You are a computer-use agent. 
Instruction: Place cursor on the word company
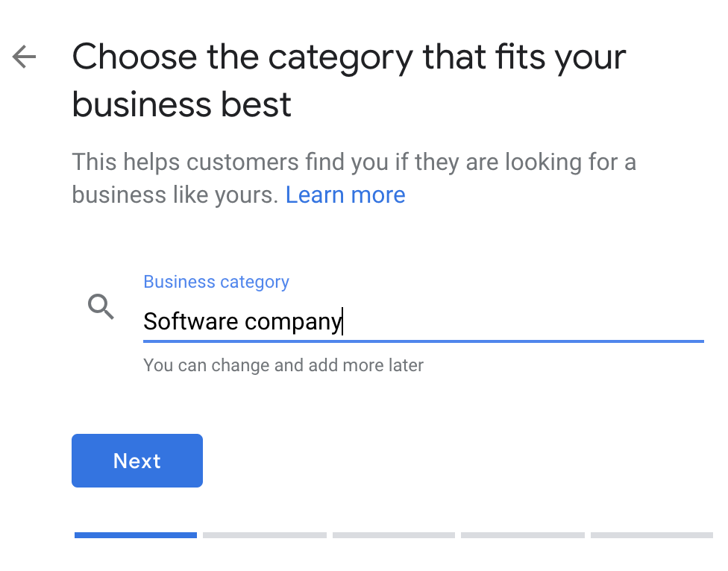[x=293, y=323]
